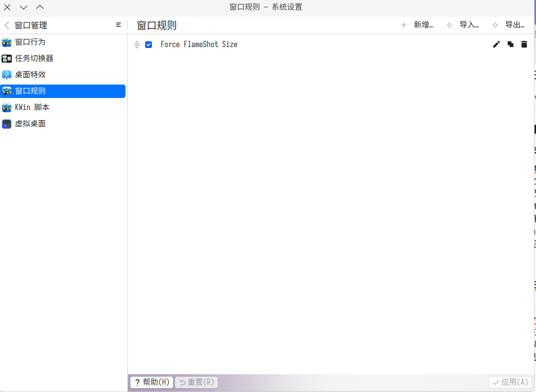The height and width of the screenshot is (392, 536).
Task: Open the KWin 脚本 page
Action: tap(32, 108)
